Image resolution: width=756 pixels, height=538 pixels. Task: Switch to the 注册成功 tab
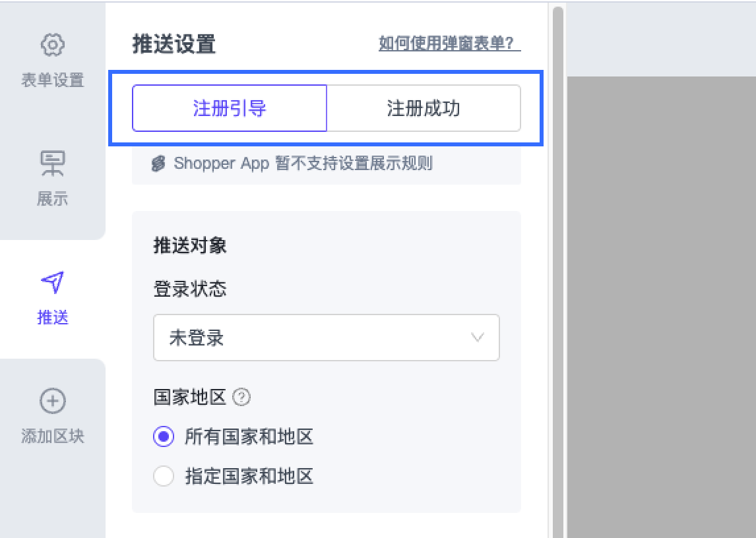pyautogui.click(x=424, y=108)
